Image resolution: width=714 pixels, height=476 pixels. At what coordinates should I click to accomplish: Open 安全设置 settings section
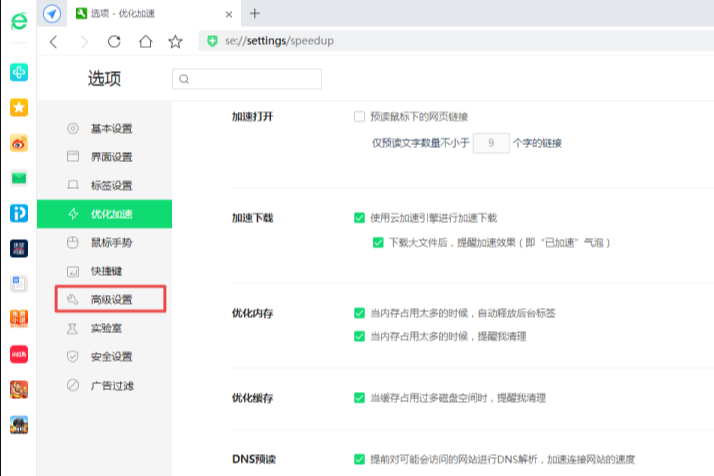coord(104,356)
